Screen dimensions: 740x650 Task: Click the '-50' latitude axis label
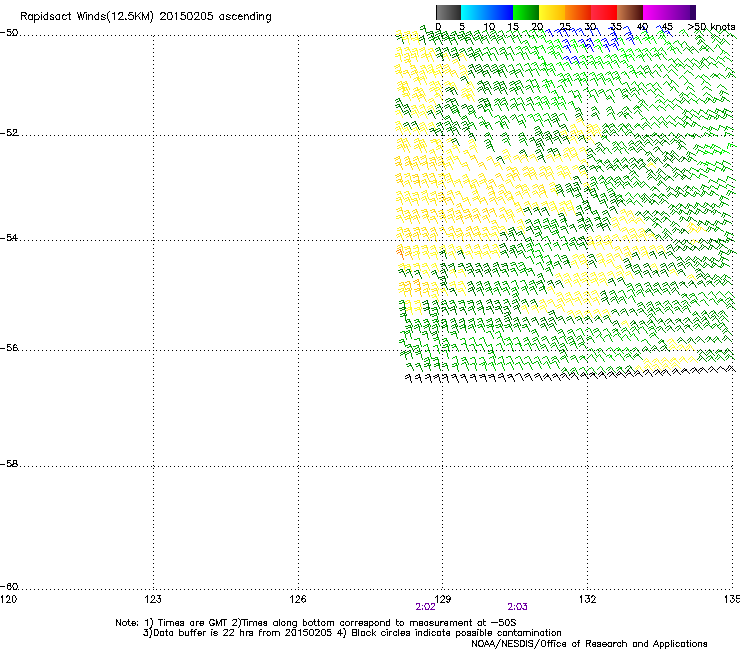[x=9, y=33]
